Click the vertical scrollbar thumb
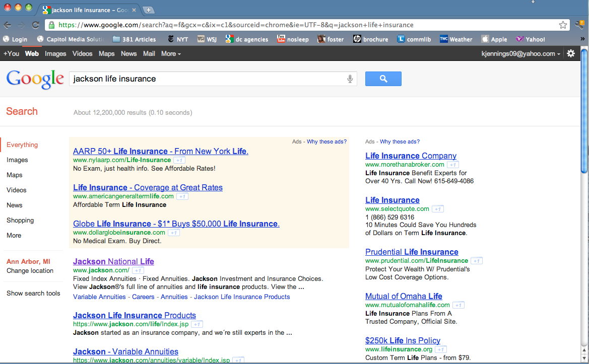Image resolution: width=589 pixels, height=364 pixels. point(584,111)
